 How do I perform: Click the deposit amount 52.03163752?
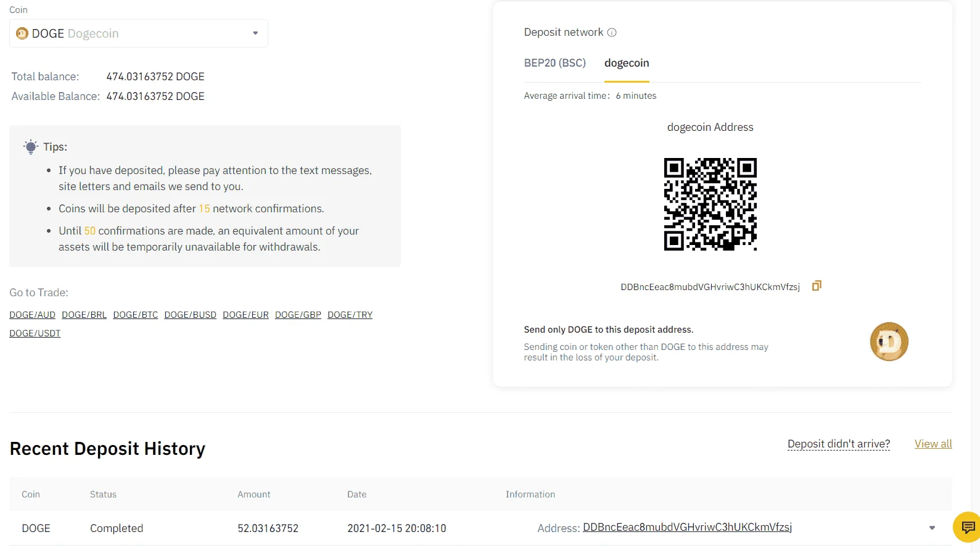pyautogui.click(x=268, y=528)
